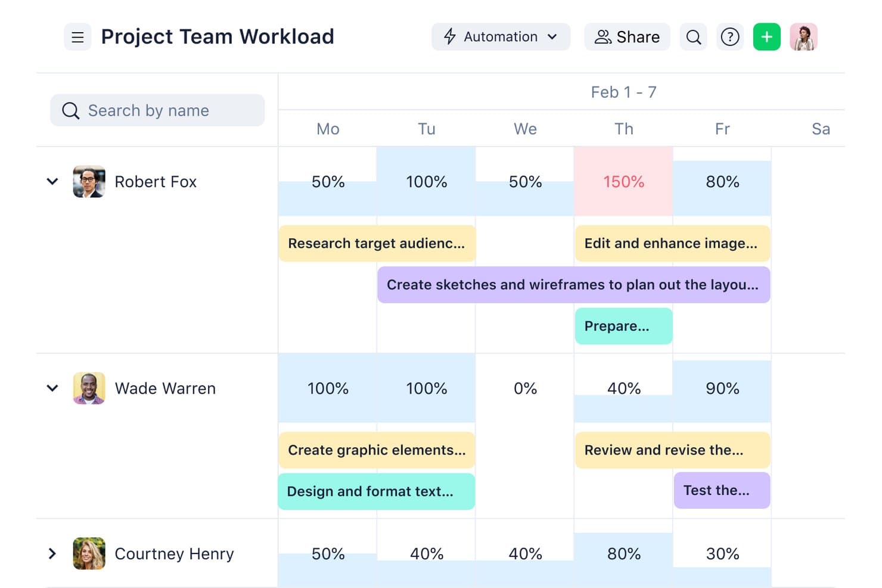Screen dimensions: 882x588
Task: Click Wade Warren's avatar photo
Action: point(89,388)
